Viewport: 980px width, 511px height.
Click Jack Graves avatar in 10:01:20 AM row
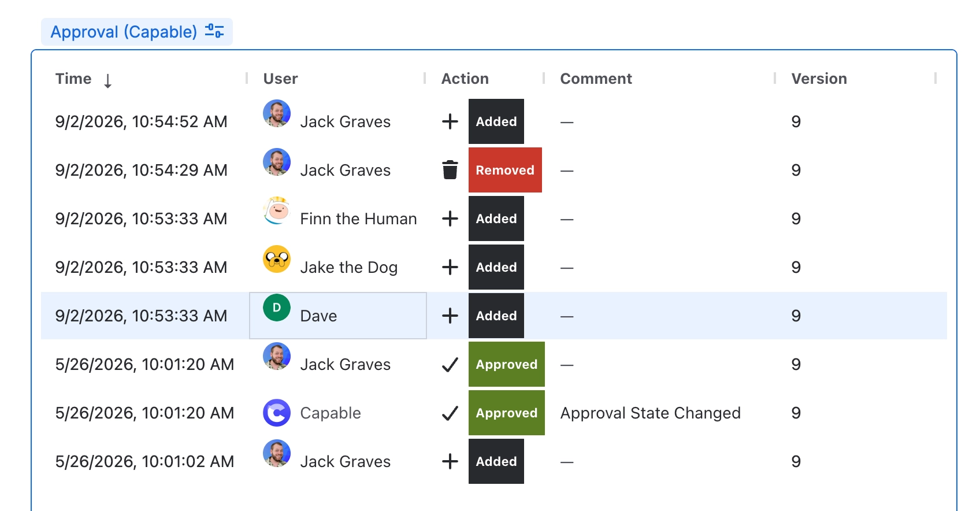(277, 356)
